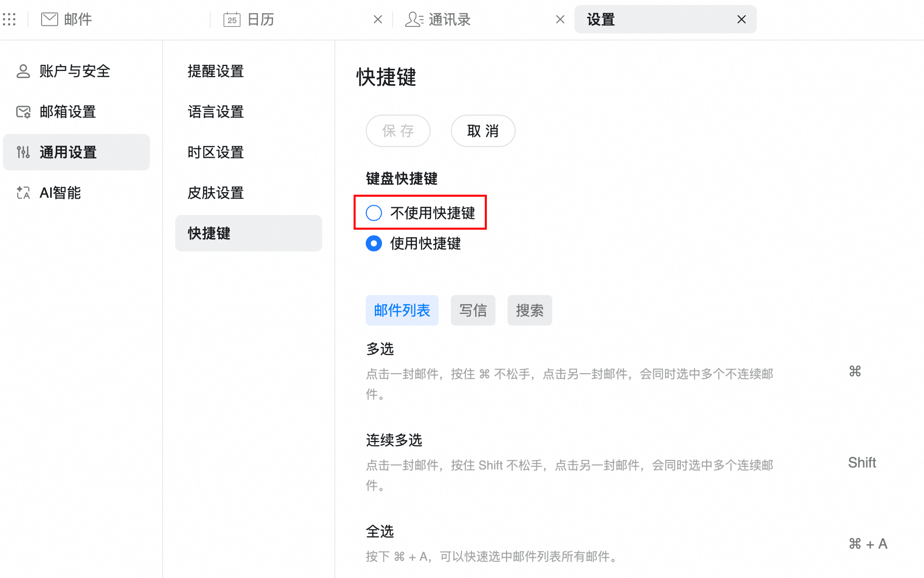Switch to the 写信 shortcuts tab
The width and height of the screenshot is (924, 578).
(x=473, y=310)
